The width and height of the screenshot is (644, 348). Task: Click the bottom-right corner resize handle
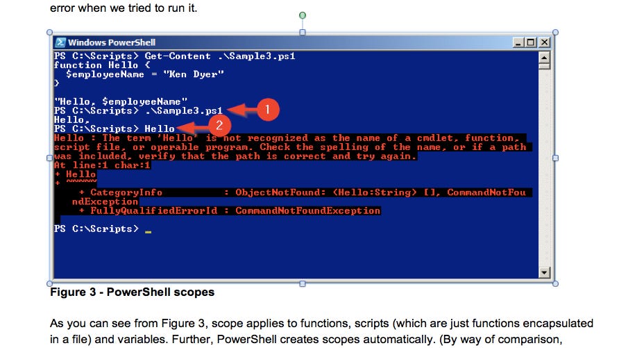(554, 283)
